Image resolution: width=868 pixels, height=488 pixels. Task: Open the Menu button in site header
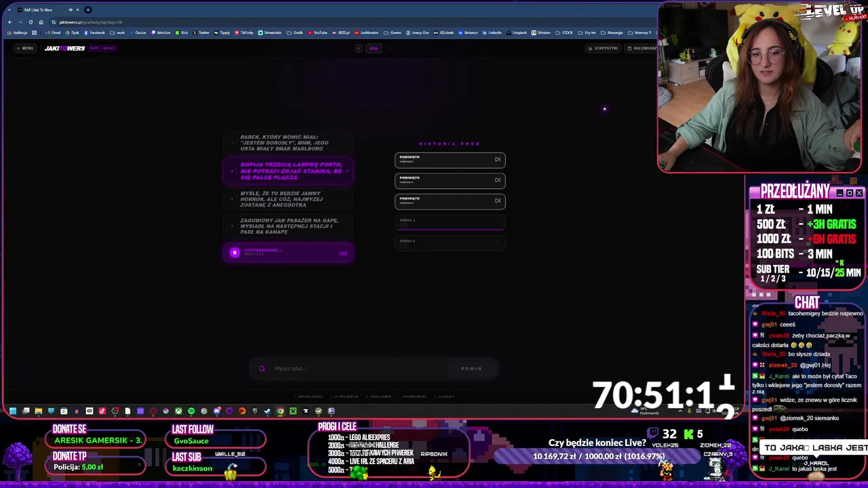[x=25, y=48]
